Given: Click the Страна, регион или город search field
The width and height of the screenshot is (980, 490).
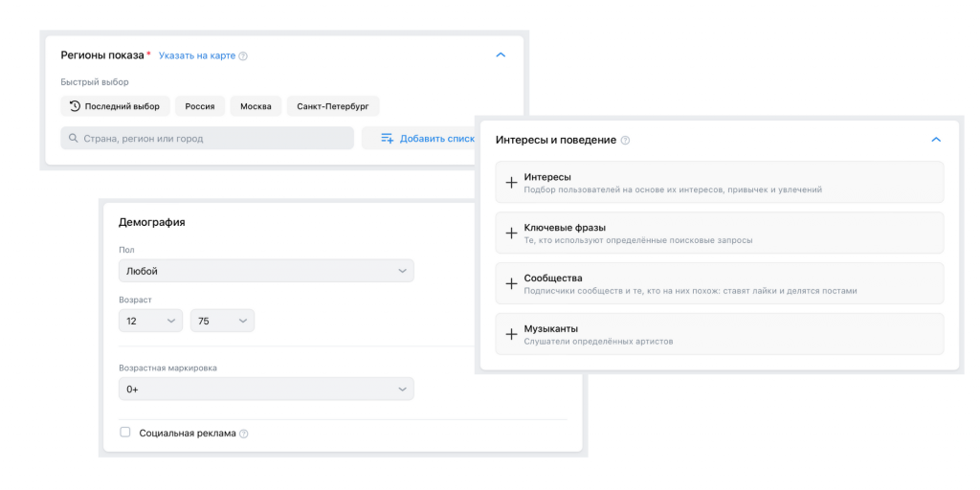Looking at the screenshot, I should (207, 138).
